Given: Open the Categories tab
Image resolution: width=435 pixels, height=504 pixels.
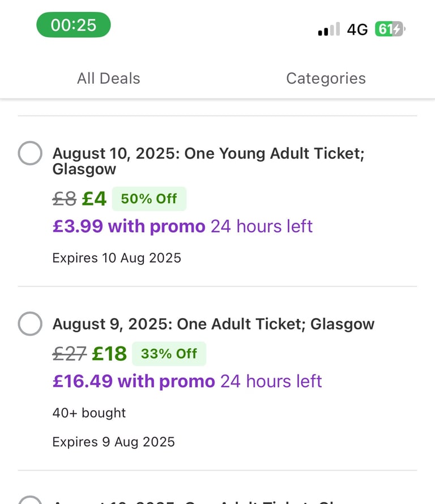Looking at the screenshot, I should tap(326, 78).
